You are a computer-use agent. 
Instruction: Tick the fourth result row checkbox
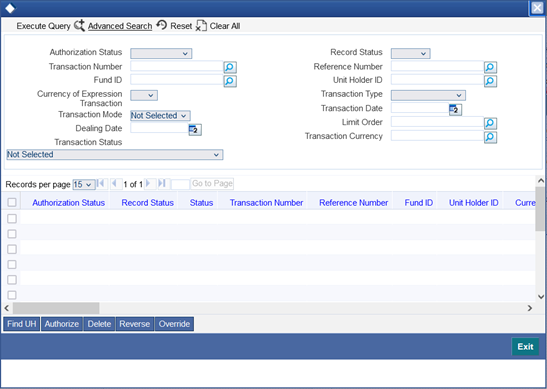tap(12, 264)
